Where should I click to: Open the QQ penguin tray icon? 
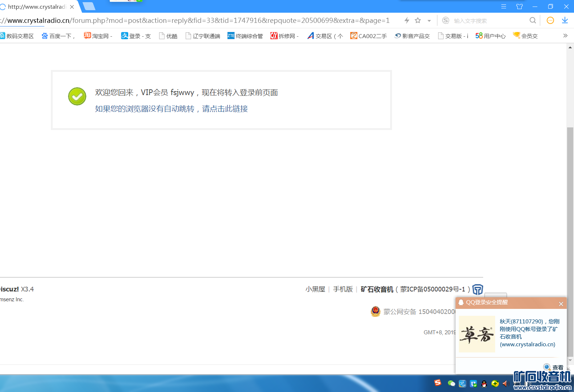tap(484, 384)
